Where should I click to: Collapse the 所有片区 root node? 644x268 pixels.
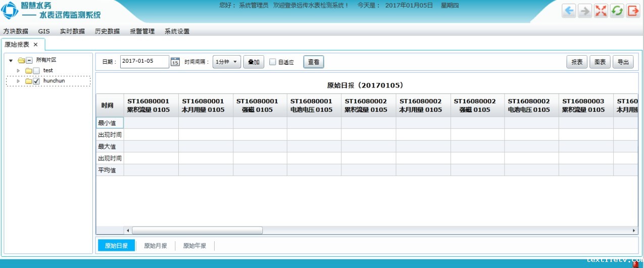click(11, 60)
